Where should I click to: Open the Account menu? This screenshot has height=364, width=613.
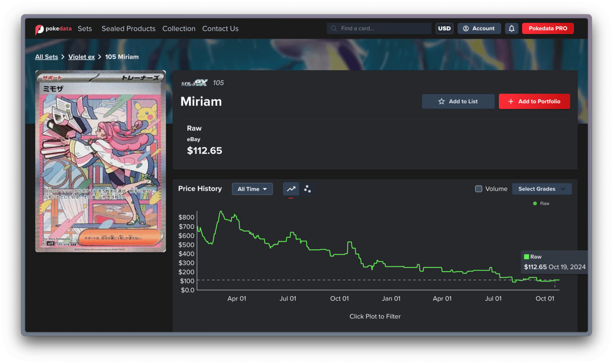pyautogui.click(x=479, y=28)
